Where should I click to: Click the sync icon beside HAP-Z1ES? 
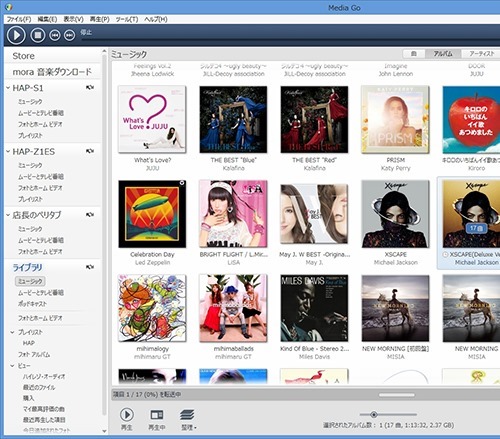tap(90, 151)
